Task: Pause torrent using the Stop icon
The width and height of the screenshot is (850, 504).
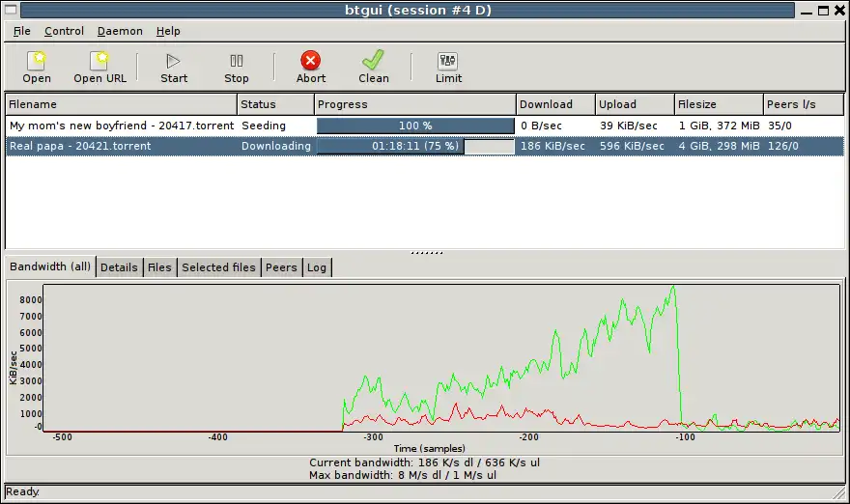Action: 237,61
